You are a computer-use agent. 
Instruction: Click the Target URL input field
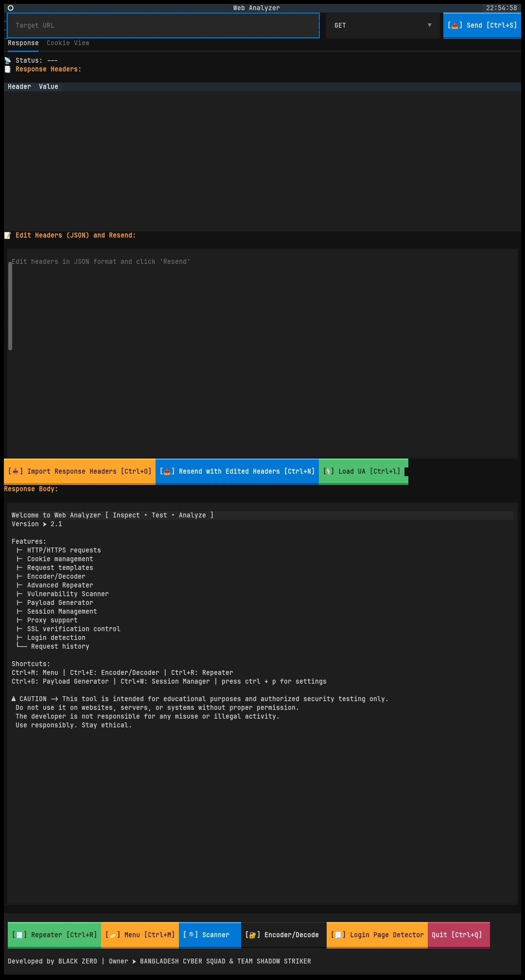pyautogui.click(x=163, y=25)
